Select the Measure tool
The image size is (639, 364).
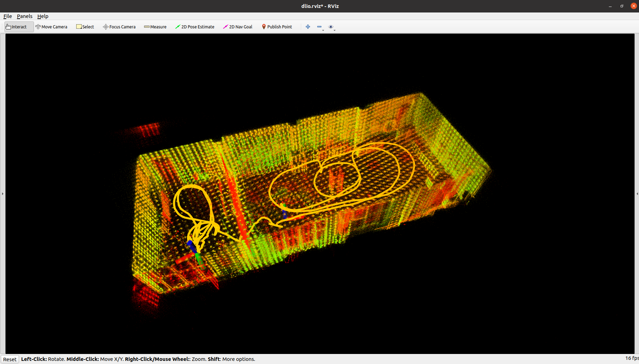tap(155, 27)
